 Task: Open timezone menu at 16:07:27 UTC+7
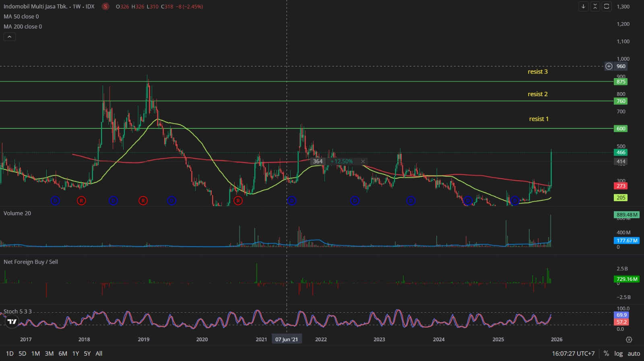[x=573, y=353]
